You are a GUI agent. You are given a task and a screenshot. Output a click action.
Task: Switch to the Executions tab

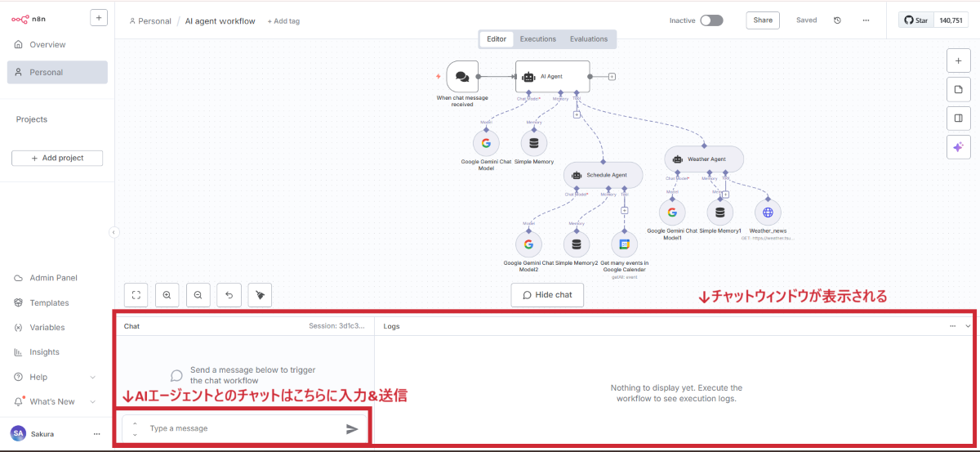click(538, 39)
